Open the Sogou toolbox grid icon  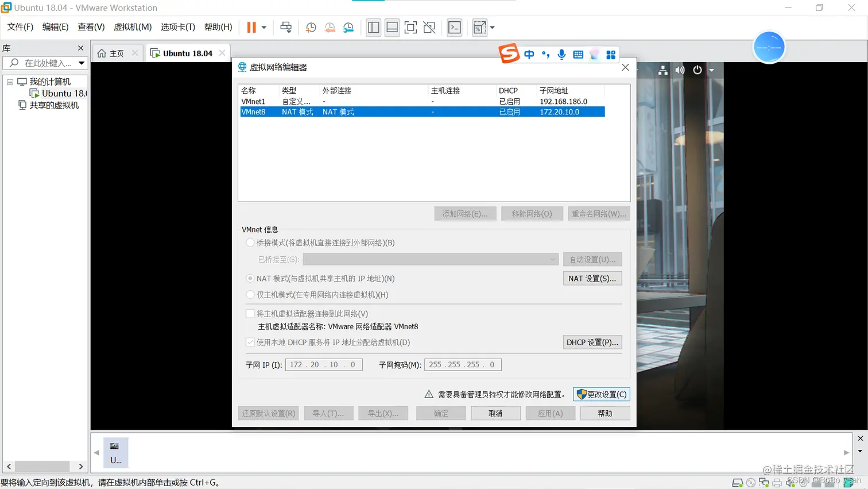coord(611,55)
